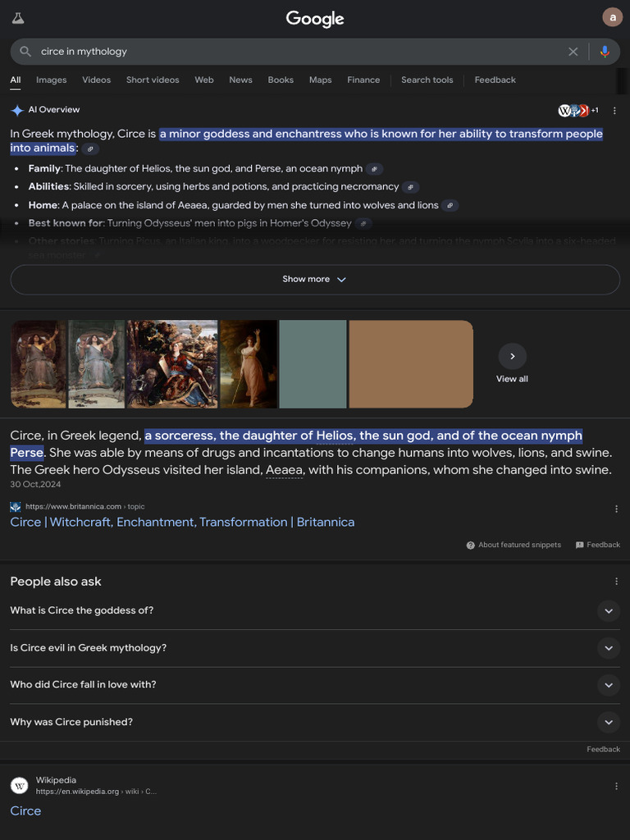Image resolution: width=630 pixels, height=840 pixels.
Task: Click the About featured snippets link
Action: (x=514, y=545)
